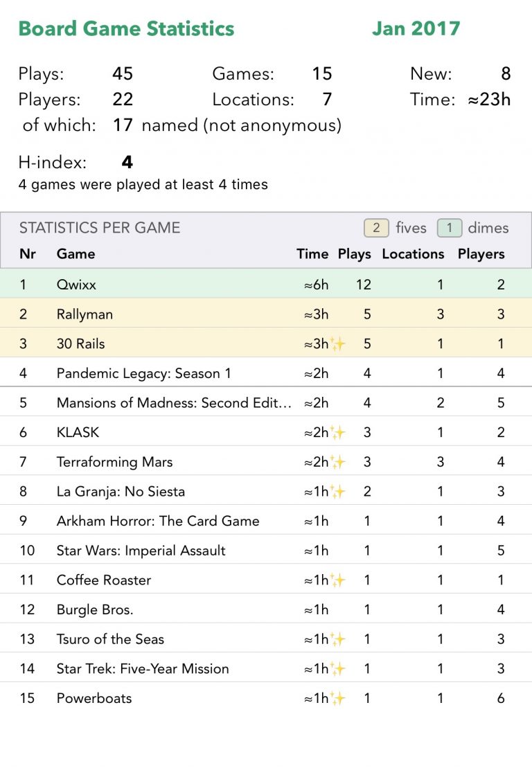Click the Game column header

(76, 254)
